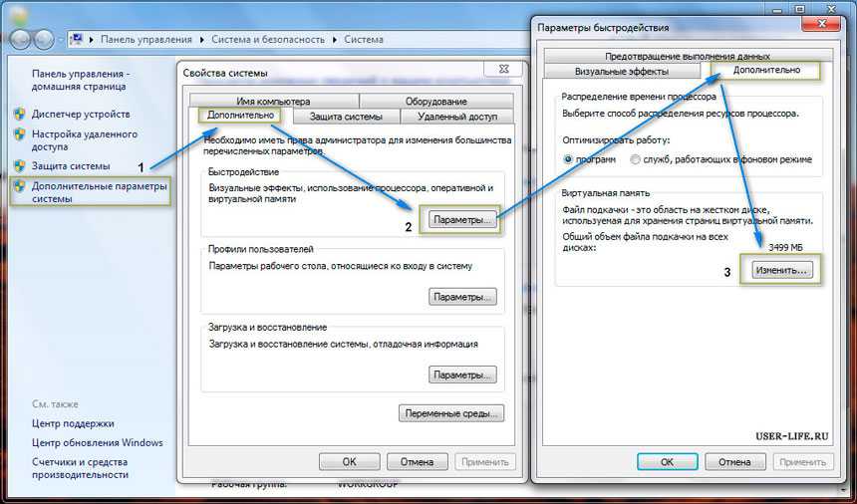The height and width of the screenshot is (504, 857).
Task: Click the shield icon beside Диспетчер устройств
Action: 19,115
